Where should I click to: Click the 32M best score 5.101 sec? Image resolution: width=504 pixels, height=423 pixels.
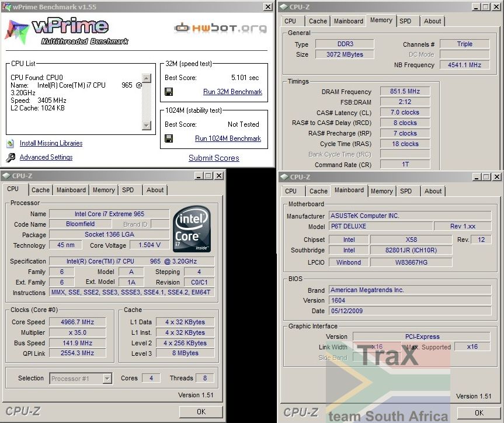coord(245,78)
